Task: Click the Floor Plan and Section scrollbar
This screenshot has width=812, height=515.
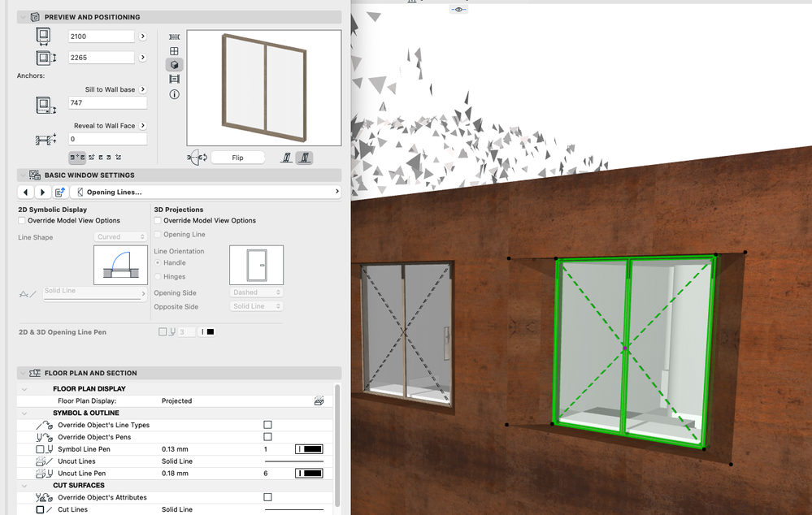Action: click(x=337, y=445)
